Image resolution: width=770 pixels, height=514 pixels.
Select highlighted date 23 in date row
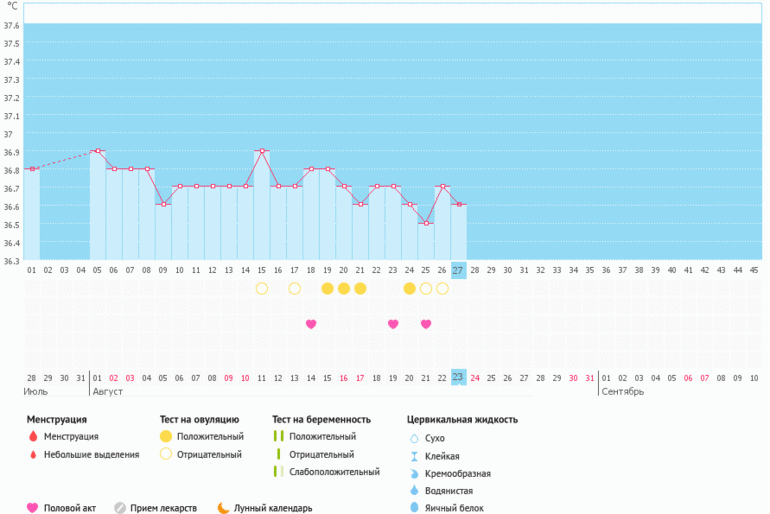tap(458, 377)
